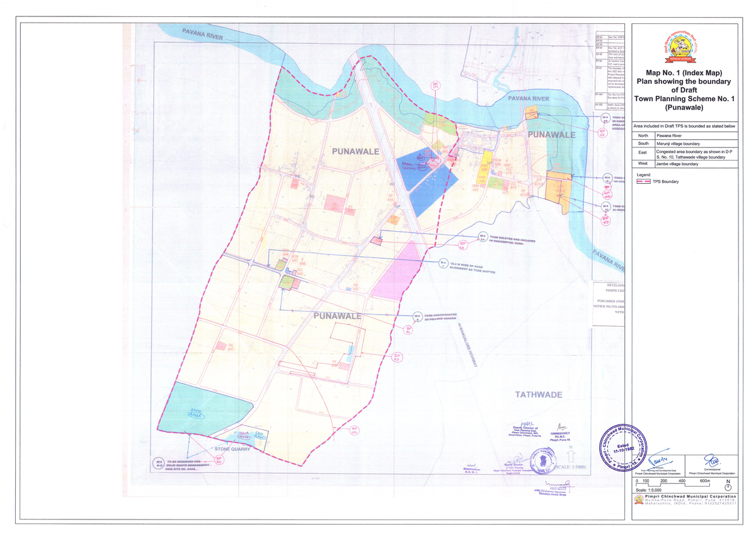The height and width of the screenshot is (539, 756).
Task: Click the Commissioner signature block
Action: click(x=712, y=466)
